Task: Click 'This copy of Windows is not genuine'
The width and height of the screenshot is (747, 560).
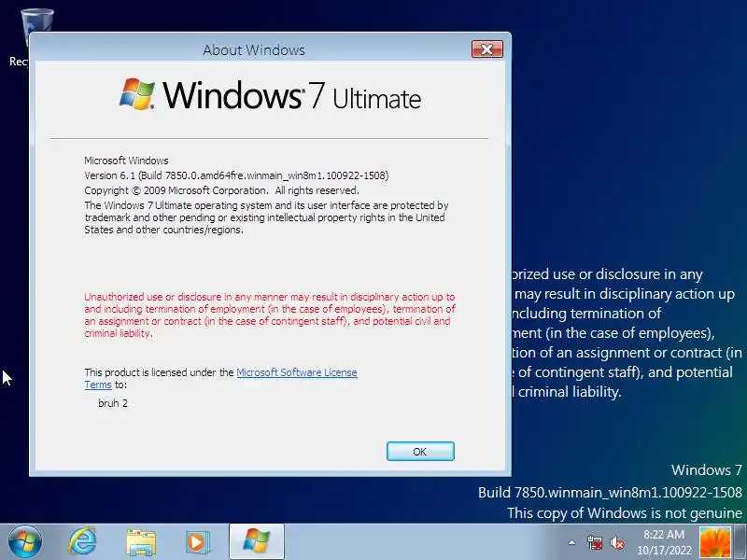Action: pyautogui.click(x=624, y=512)
